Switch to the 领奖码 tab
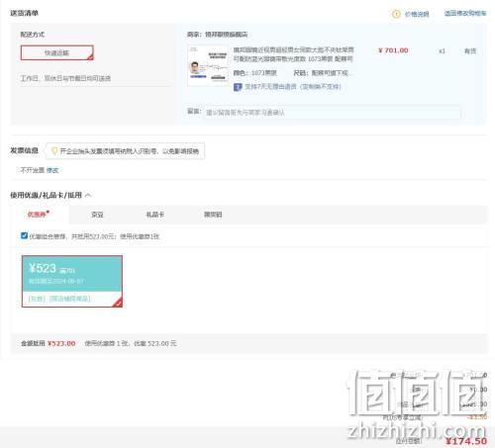The width and height of the screenshot is (495, 448). [213, 215]
